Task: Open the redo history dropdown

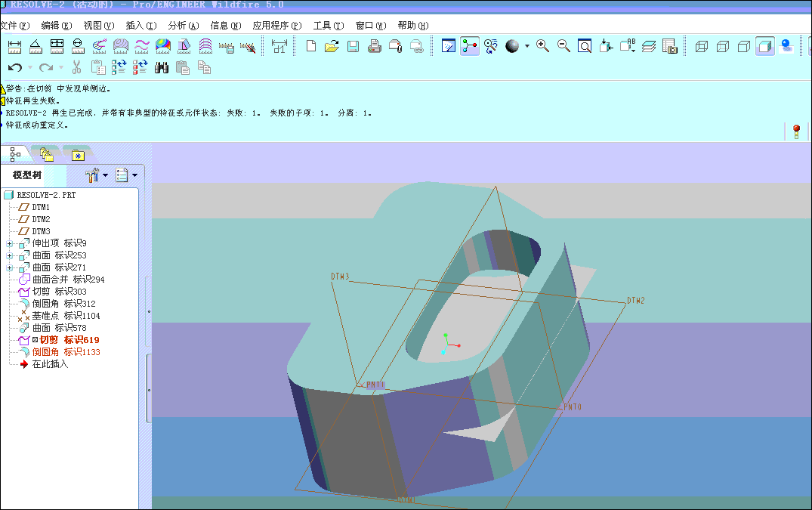Action: 61,67
